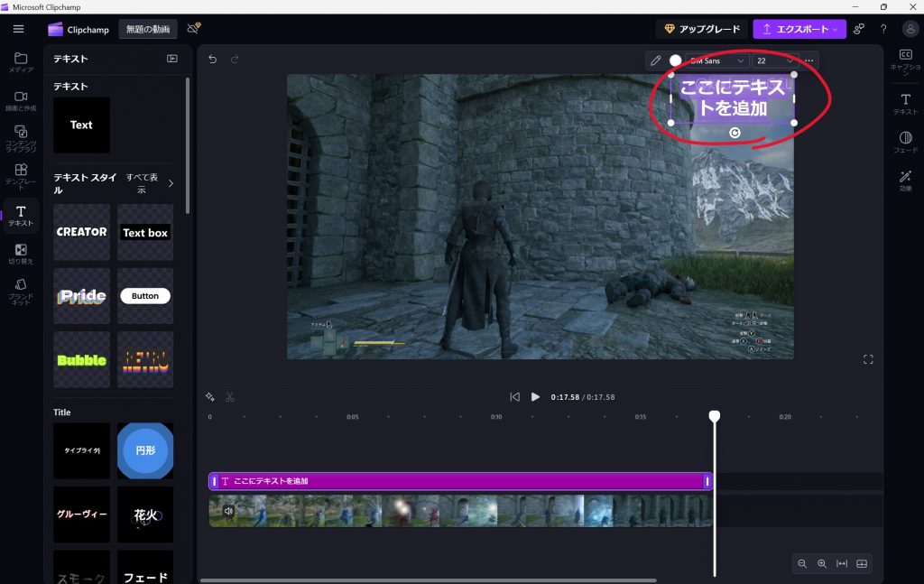Toggle the timeline layout view icon
The height and width of the screenshot is (584, 924).
(862, 564)
